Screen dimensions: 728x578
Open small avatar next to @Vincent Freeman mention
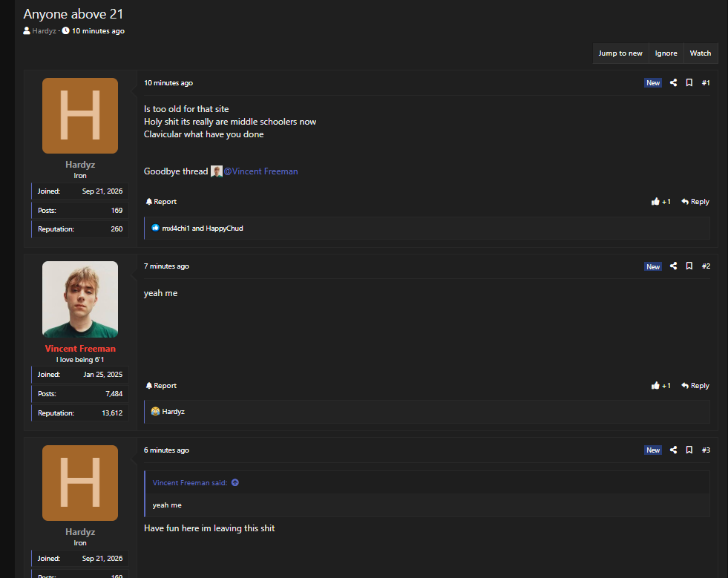click(x=217, y=171)
